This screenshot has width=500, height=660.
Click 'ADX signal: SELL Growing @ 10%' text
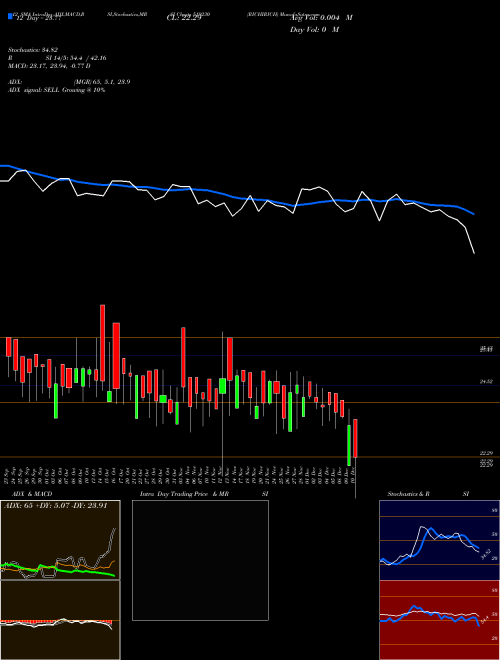click(x=56, y=90)
